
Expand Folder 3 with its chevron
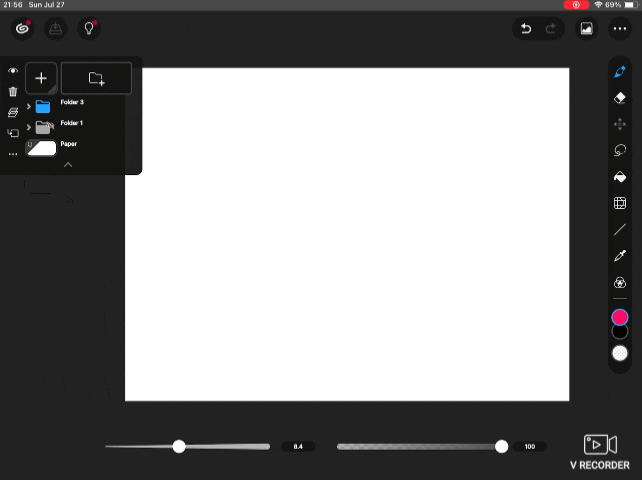(x=29, y=106)
